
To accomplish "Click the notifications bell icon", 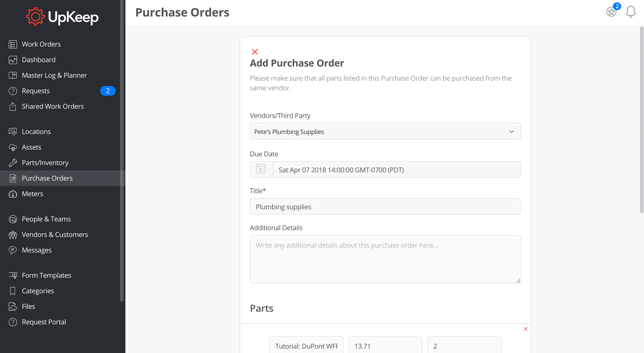I will (630, 11).
